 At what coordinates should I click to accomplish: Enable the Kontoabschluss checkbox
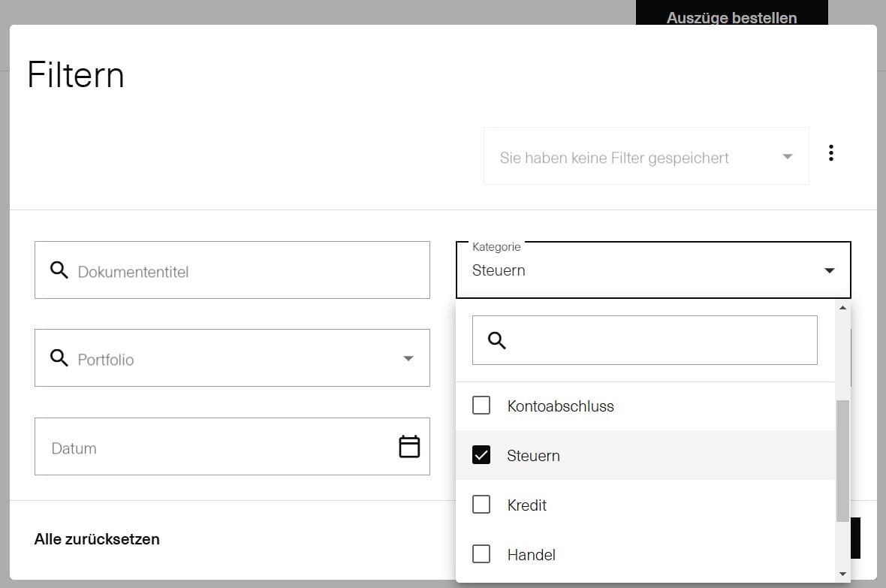(481, 406)
